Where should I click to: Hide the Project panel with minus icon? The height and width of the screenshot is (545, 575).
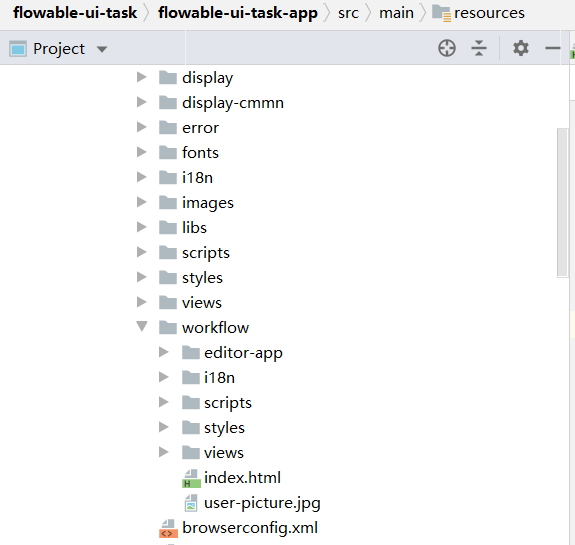click(x=553, y=48)
